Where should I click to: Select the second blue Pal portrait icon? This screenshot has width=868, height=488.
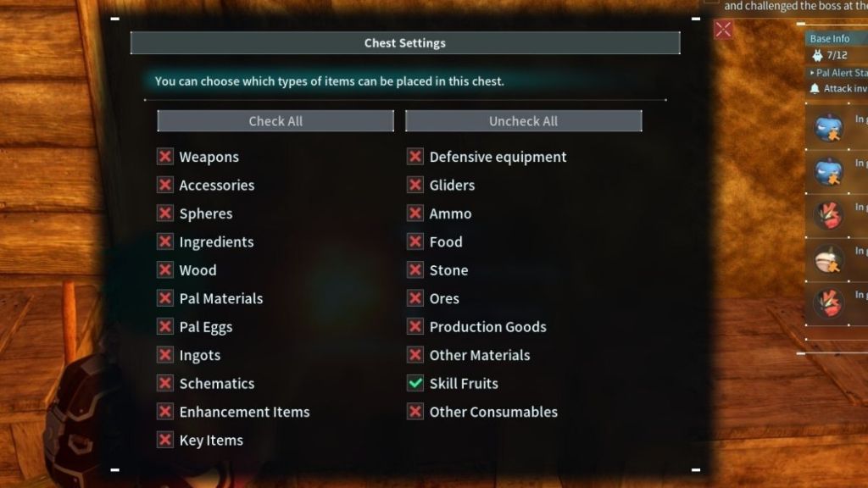(x=828, y=174)
